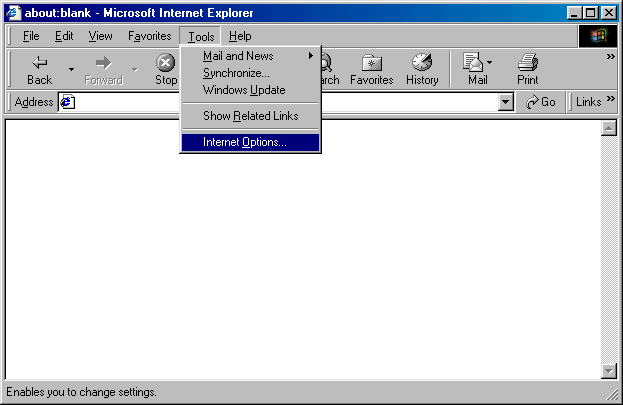Open the Help menu
Viewport: 623px width, 405px height.
[240, 36]
